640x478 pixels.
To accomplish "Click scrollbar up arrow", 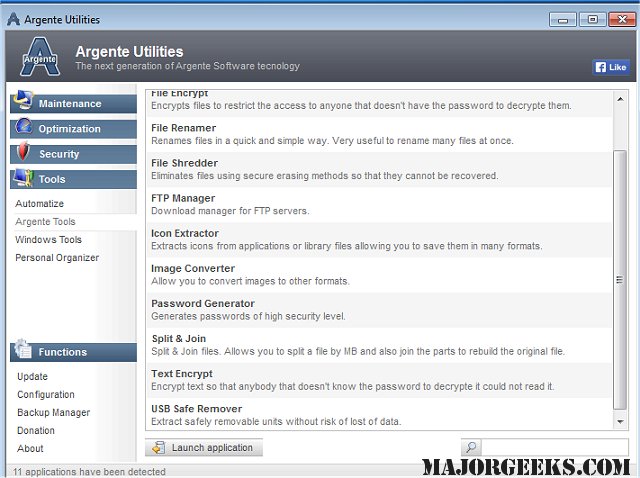I will pos(620,99).
